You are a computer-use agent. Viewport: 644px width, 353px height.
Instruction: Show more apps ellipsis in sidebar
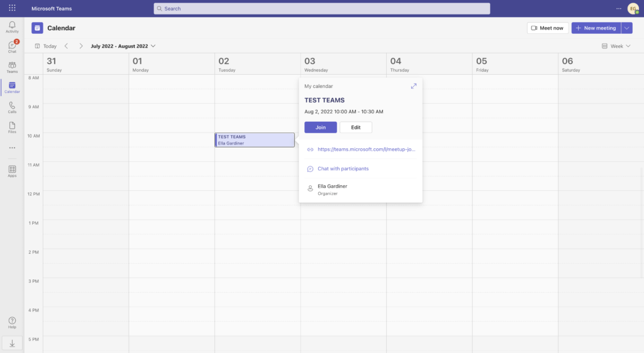[12, 148]
